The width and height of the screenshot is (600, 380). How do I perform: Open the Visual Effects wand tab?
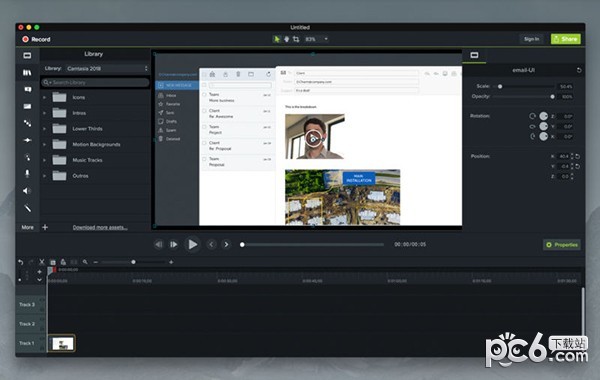(x=27, y=208)
